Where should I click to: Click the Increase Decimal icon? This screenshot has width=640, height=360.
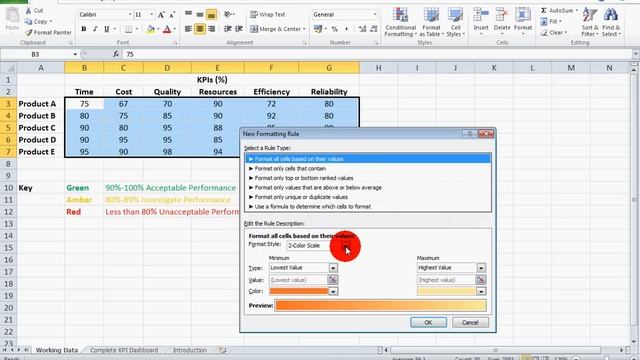click(362, 29)
